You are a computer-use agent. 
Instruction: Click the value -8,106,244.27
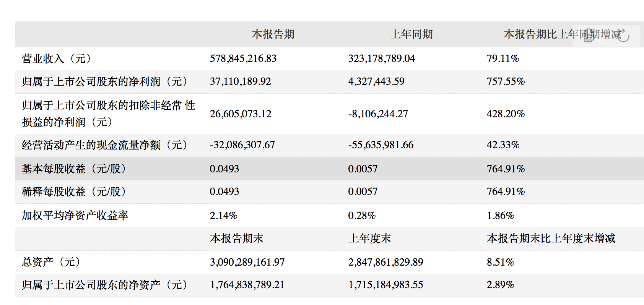coord(378,114)
